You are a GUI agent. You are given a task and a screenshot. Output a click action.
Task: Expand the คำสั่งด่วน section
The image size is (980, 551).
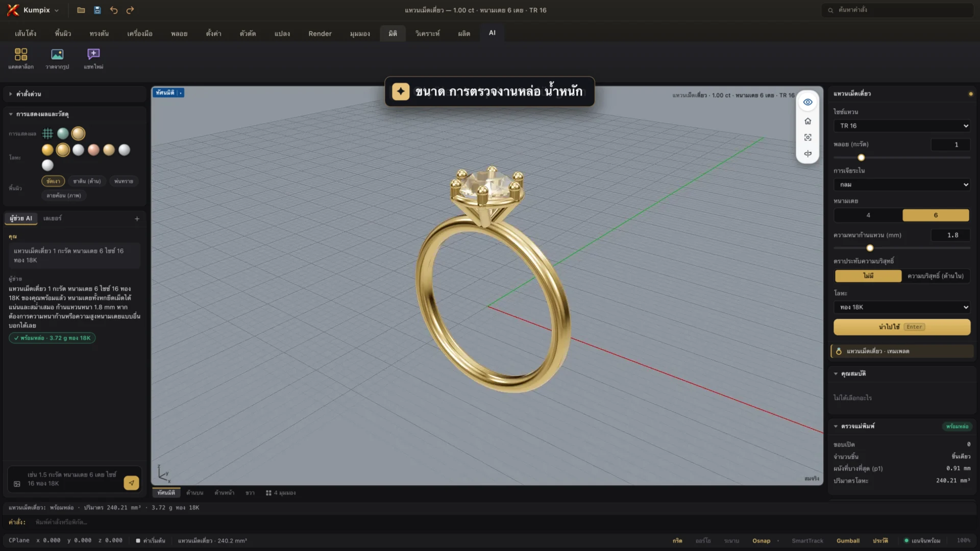tap(75, 94)
